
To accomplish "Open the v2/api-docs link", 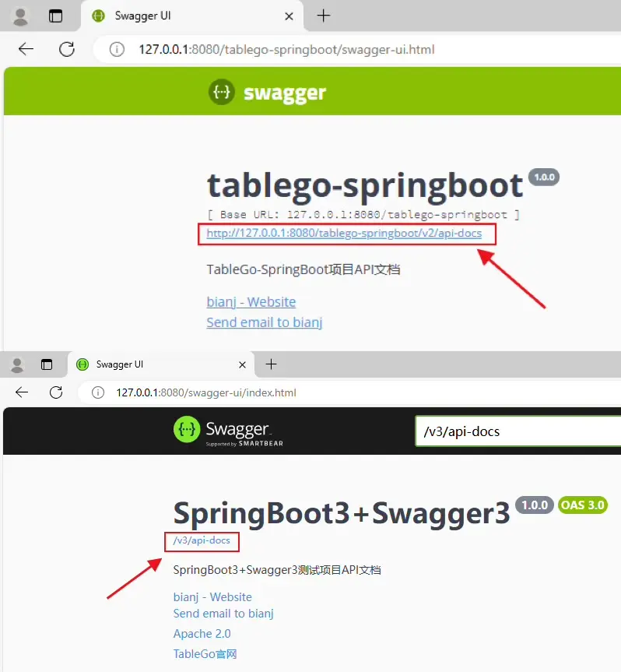I will coord(344,233).
